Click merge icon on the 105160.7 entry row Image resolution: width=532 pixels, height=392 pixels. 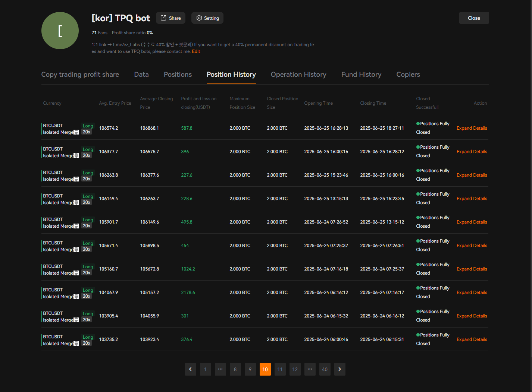coord(76,273)
